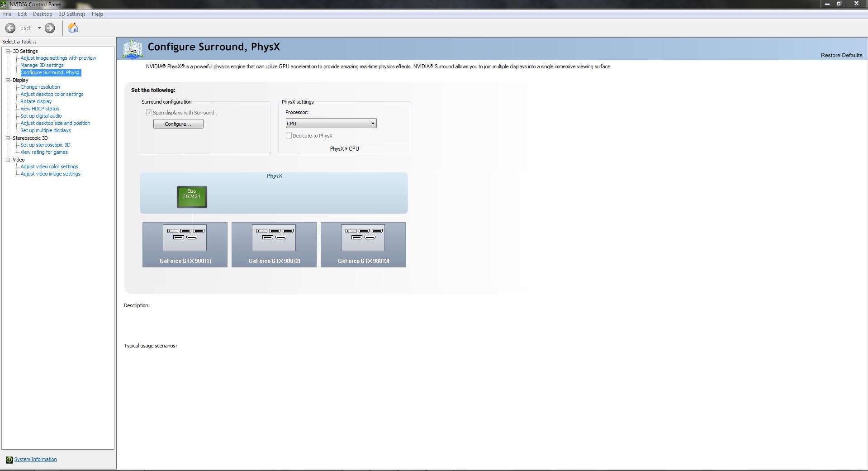
Task: Click the PhysX ▸ CPU status text
Action: point(345,149)
